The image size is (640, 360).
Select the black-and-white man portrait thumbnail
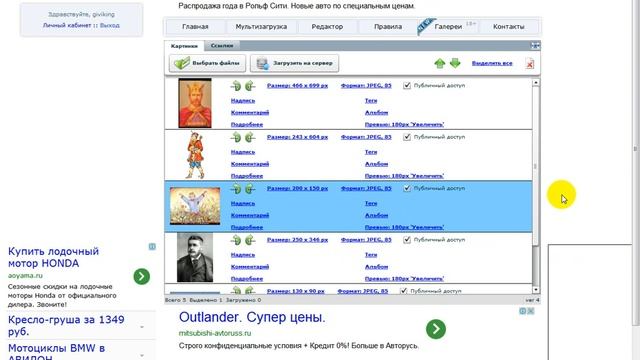[x=195, y=258]
